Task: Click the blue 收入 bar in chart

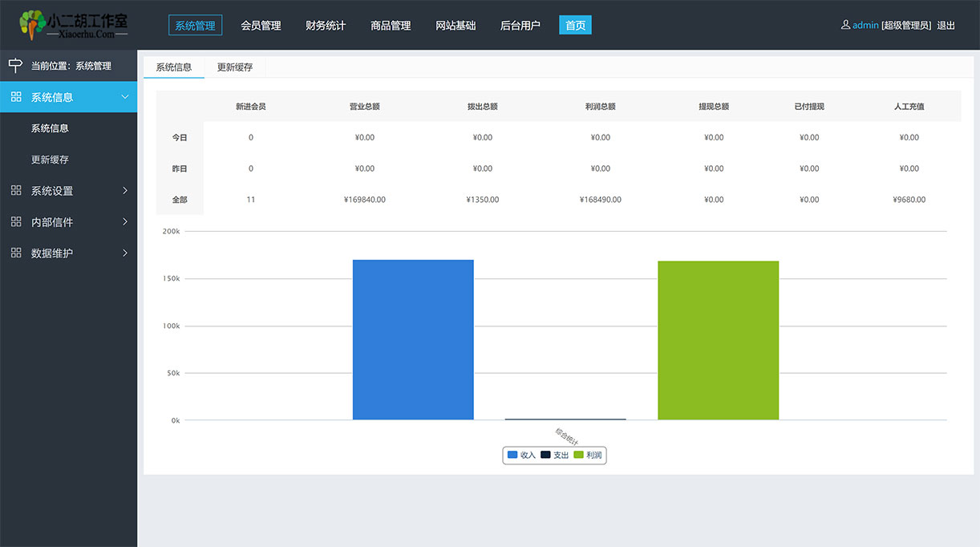Action: click(x=413, y=339)
